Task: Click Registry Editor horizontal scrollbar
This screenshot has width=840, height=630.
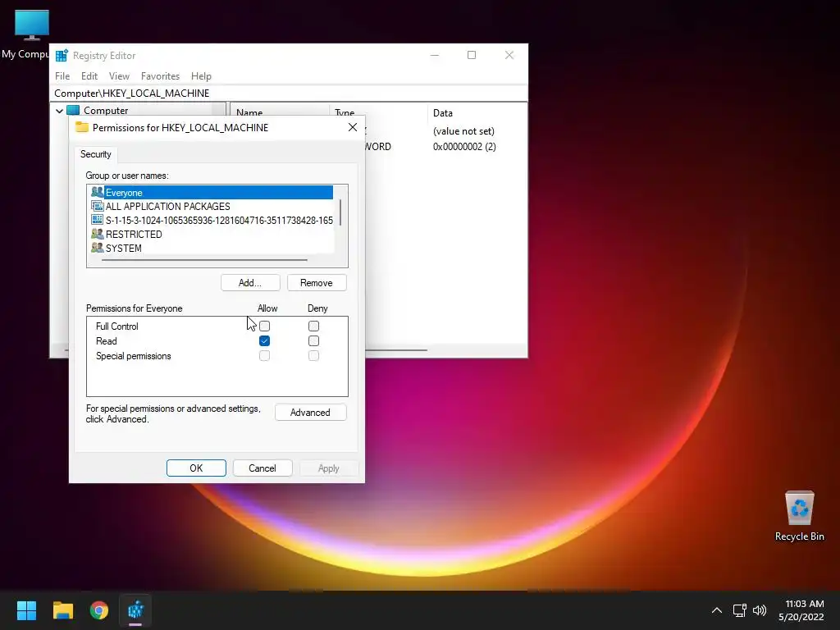Action: point(396,350)
